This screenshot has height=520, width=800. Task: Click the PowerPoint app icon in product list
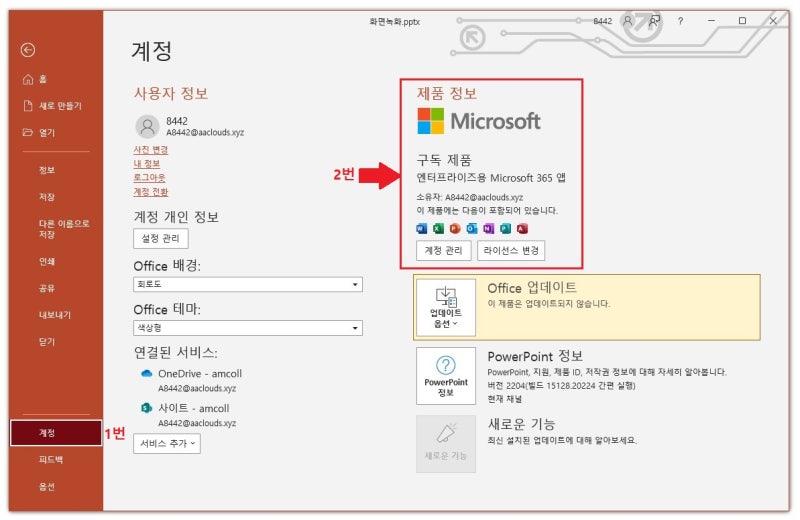[455, 229]
